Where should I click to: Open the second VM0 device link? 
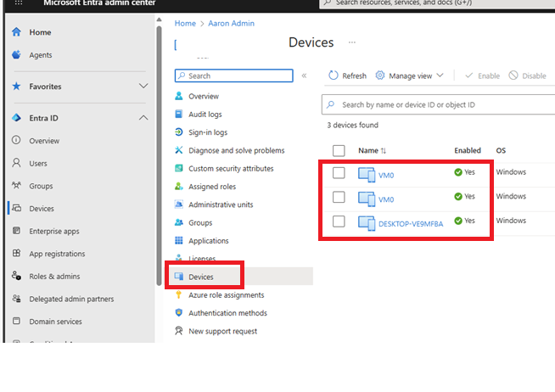click(386, 199)
